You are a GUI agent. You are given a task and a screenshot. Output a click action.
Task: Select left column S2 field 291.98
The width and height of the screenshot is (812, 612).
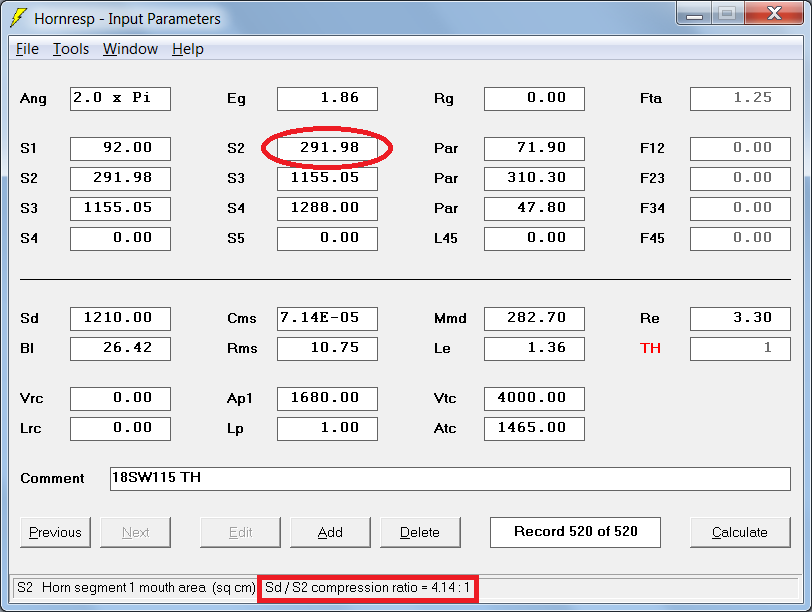[x=120, y=179]
